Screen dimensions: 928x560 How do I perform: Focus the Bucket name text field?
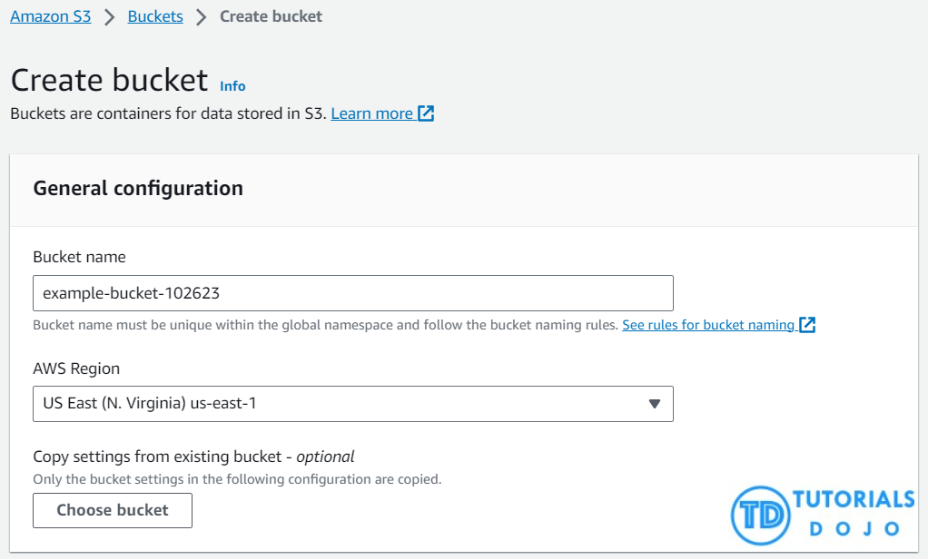[x=352, y=293]
